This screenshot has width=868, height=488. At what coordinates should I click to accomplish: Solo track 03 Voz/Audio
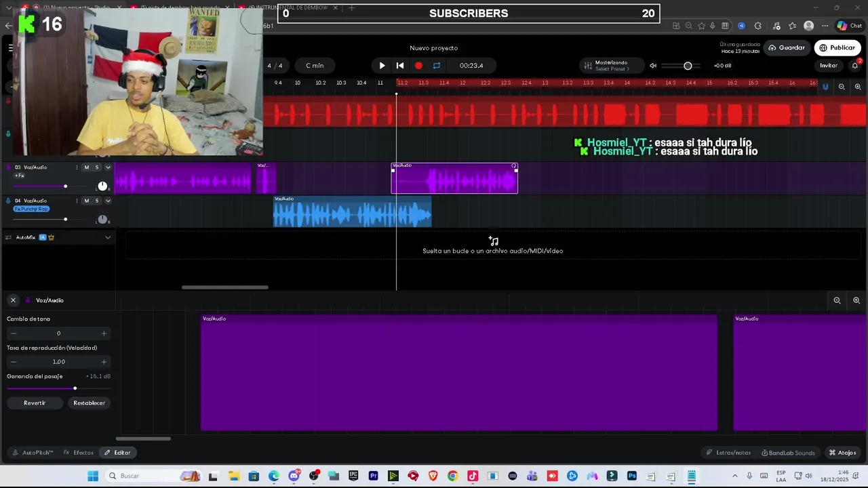[96, 167]
